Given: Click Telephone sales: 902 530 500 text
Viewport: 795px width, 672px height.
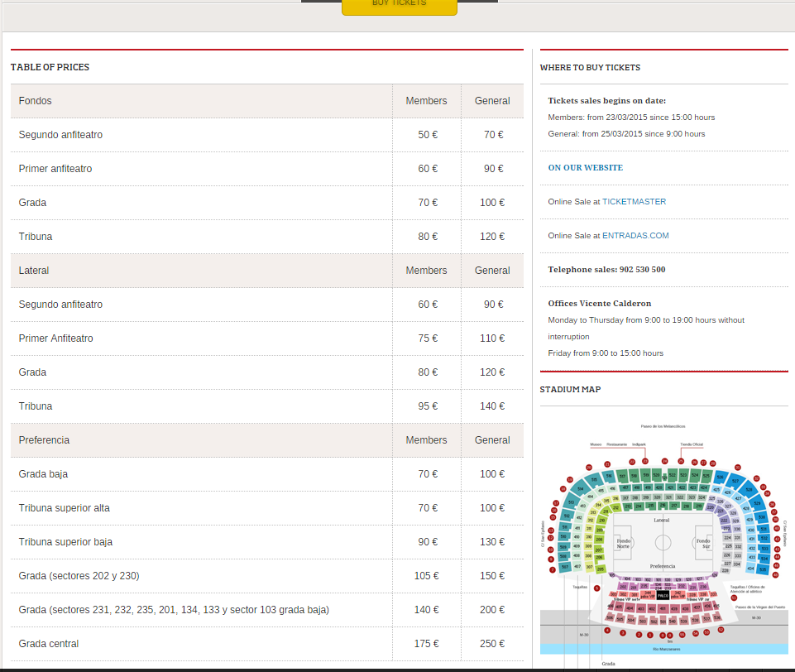Looking at the screenshot, I should coord(606,269).
